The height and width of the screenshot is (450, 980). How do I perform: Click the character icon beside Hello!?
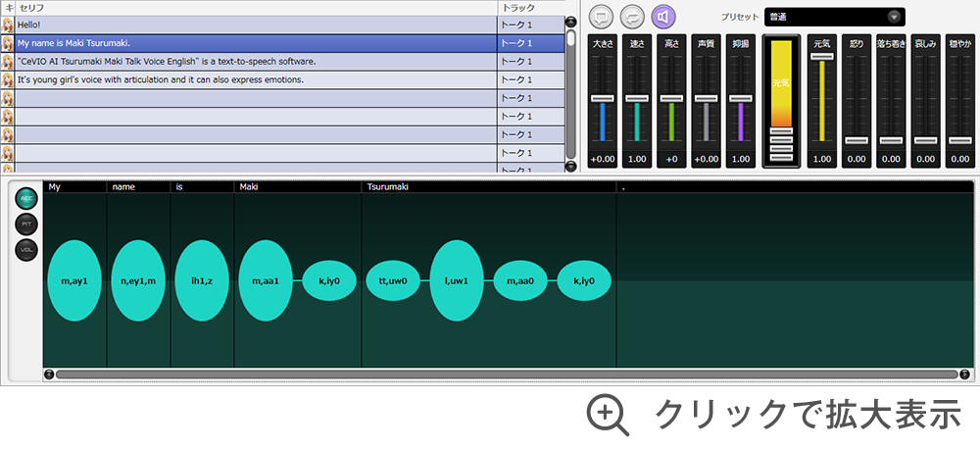click(x=8, y=25)
